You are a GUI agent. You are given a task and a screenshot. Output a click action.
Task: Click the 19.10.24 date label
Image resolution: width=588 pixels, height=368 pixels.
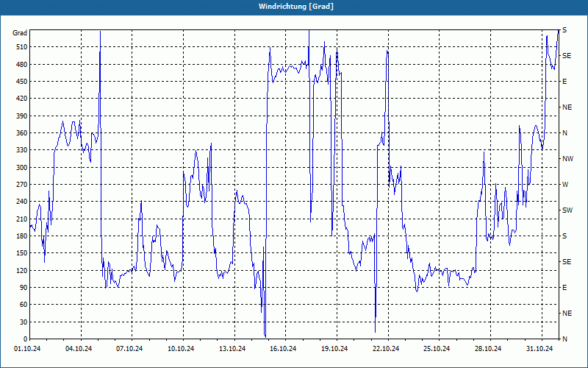pos(334,349)
